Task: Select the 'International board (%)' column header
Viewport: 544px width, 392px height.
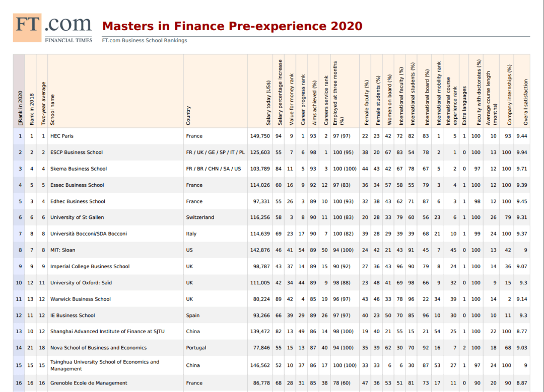Action: (427, 98)
